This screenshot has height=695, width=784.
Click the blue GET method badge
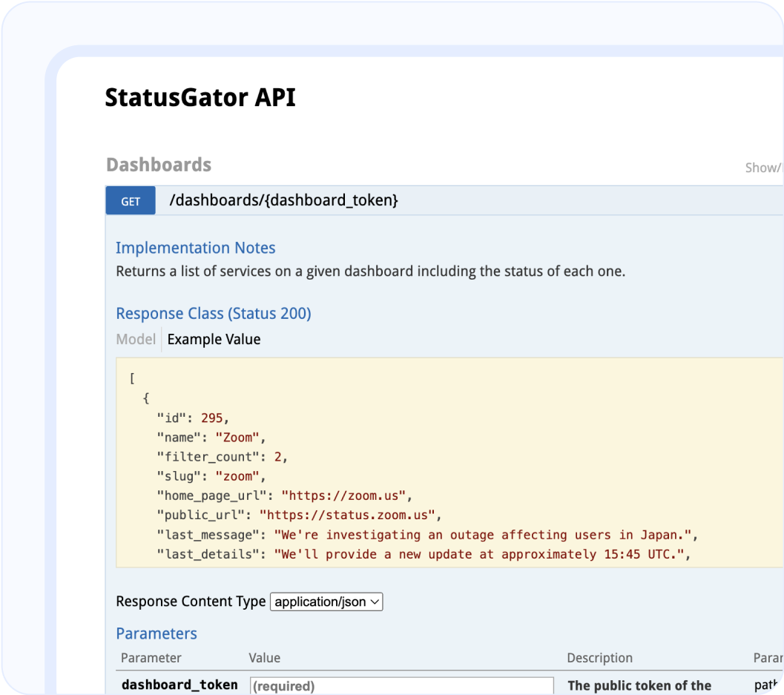(x=131, y=200)
